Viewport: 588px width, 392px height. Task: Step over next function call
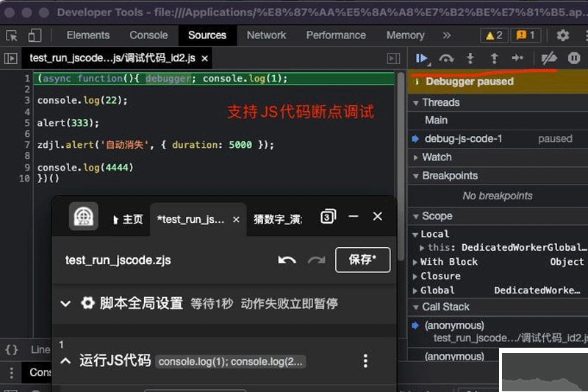pyautogui.click(x=446, y=58)
